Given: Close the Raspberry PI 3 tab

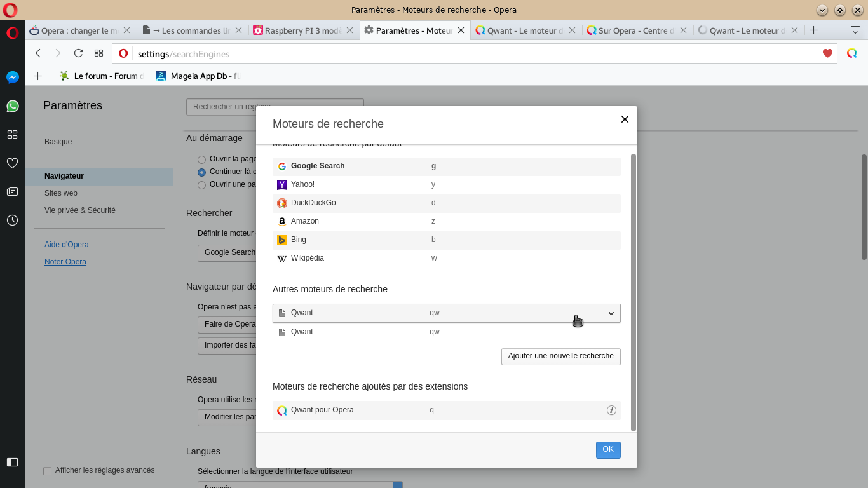Looking at the screenshot, I should (349, 30).
